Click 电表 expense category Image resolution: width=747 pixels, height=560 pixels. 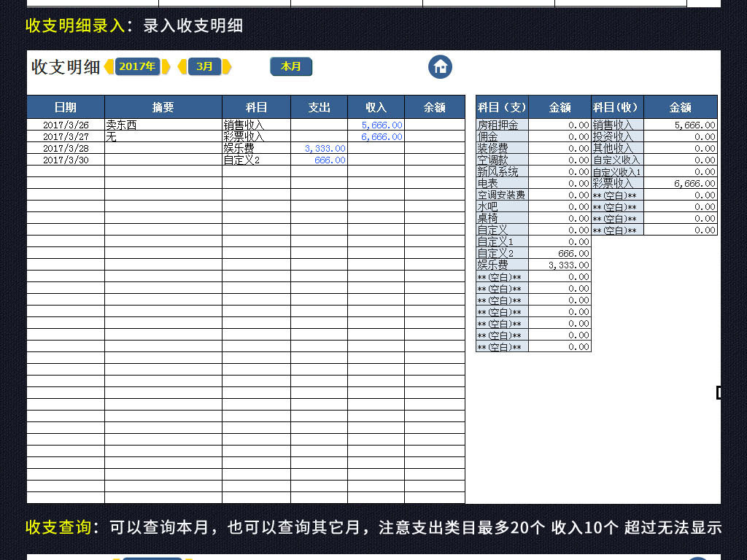[502, 183]
